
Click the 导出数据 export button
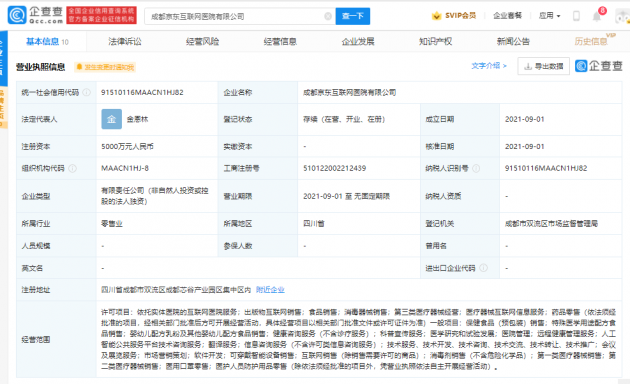(x=544, y=66)
